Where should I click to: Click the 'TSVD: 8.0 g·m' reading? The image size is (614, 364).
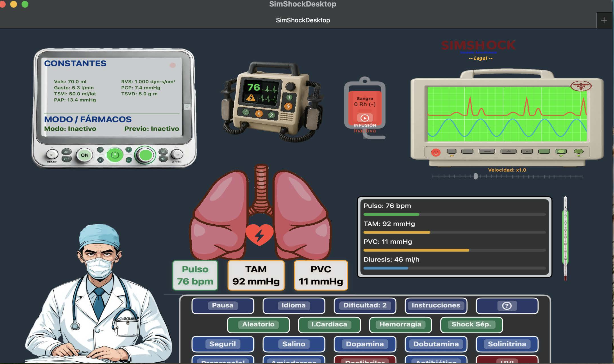(139, 94)
